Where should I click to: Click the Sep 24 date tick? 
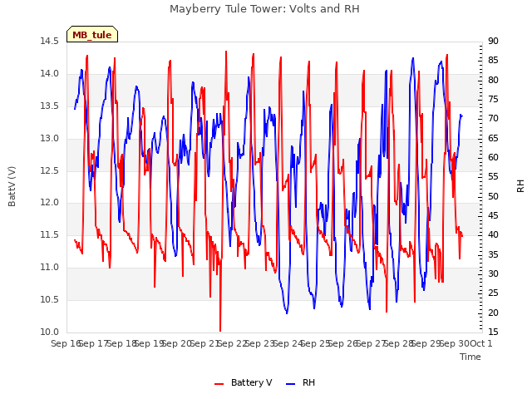click(288, 343)
